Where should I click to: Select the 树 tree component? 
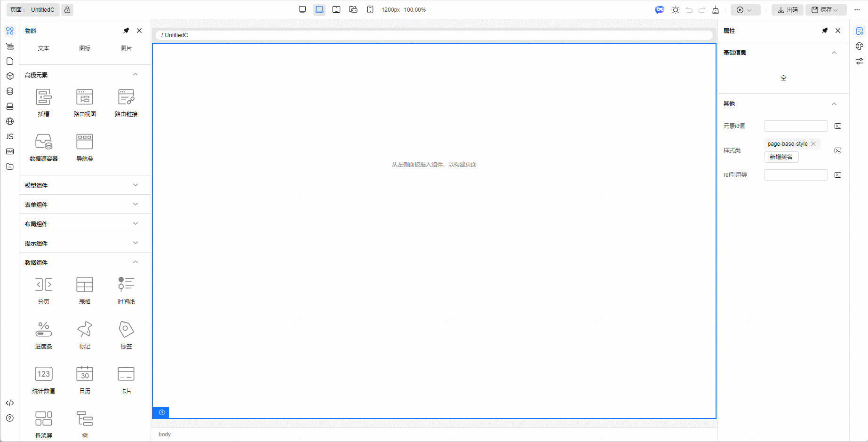click(x=85, y=424)
